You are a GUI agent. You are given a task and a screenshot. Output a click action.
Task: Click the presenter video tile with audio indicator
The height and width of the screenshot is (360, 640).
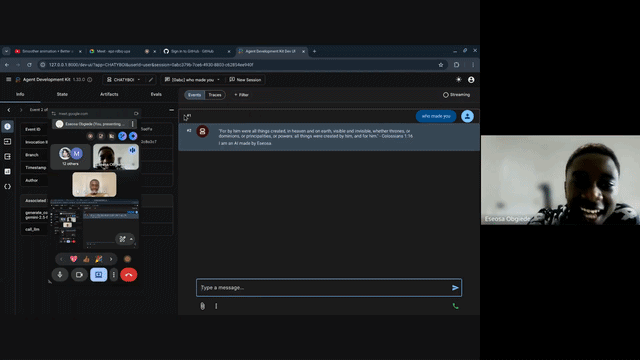click(x=116, y=156)
